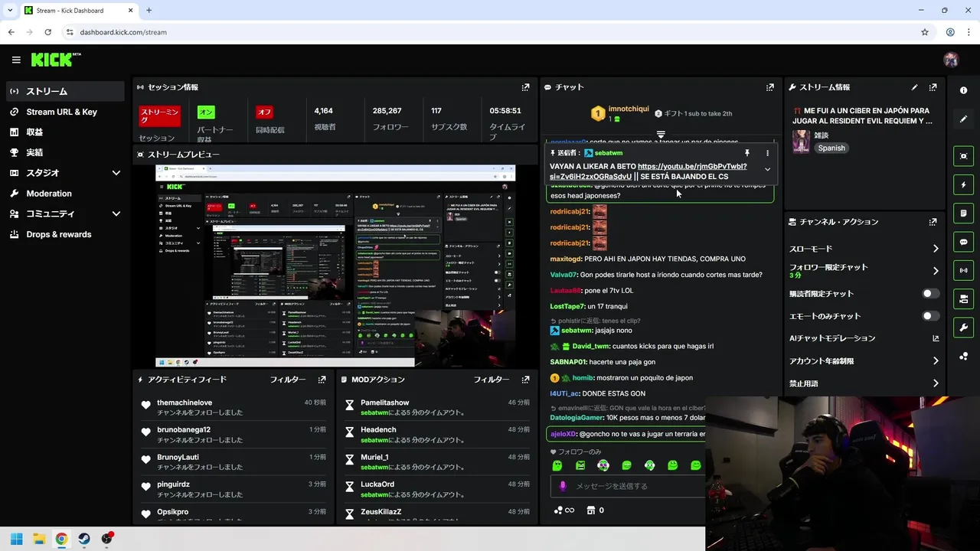
Task: Click username imnotchiqui in the gift leaderboard
Action: click(628, 109)
